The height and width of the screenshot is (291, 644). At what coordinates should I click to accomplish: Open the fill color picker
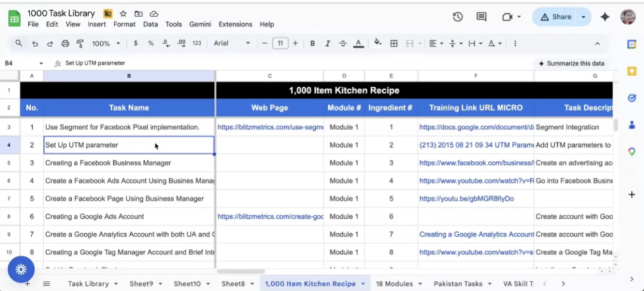tap(378, 43)
